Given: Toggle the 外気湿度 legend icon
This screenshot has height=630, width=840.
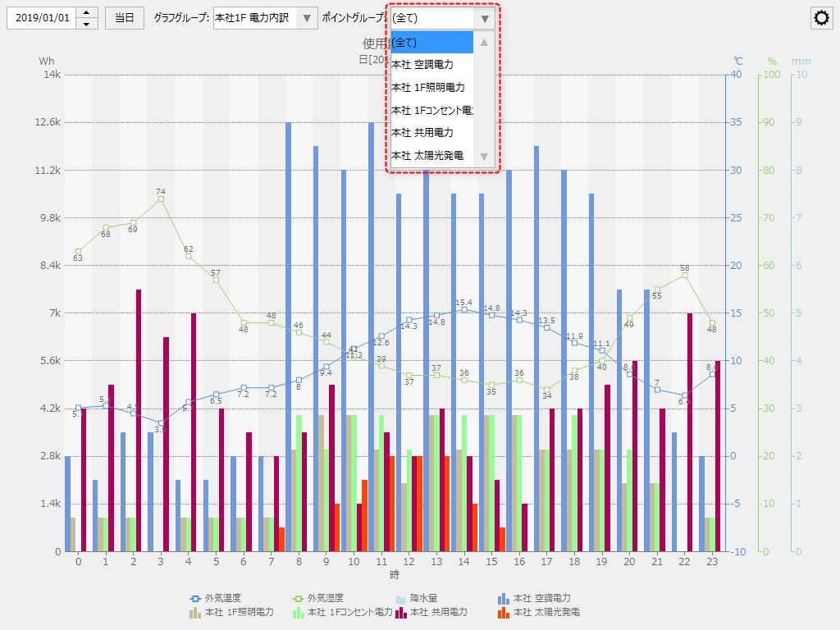Looking at the screenshot, I should coord(297,599).
